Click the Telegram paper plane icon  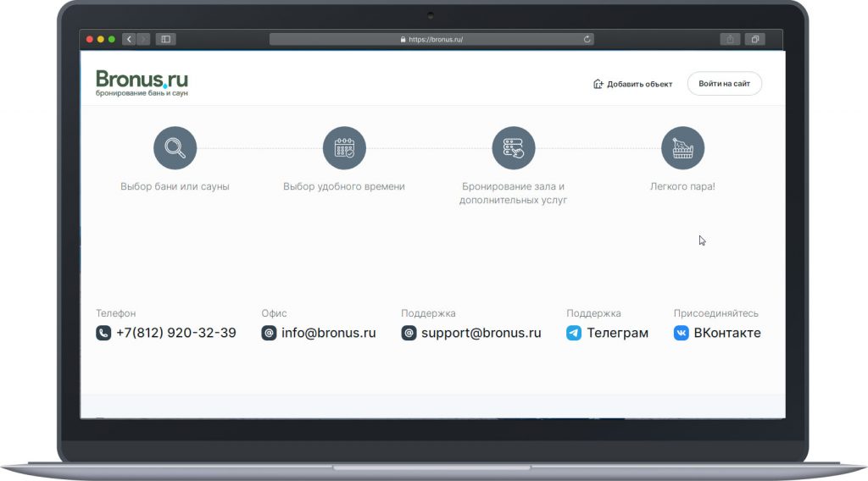coord(574,333)
